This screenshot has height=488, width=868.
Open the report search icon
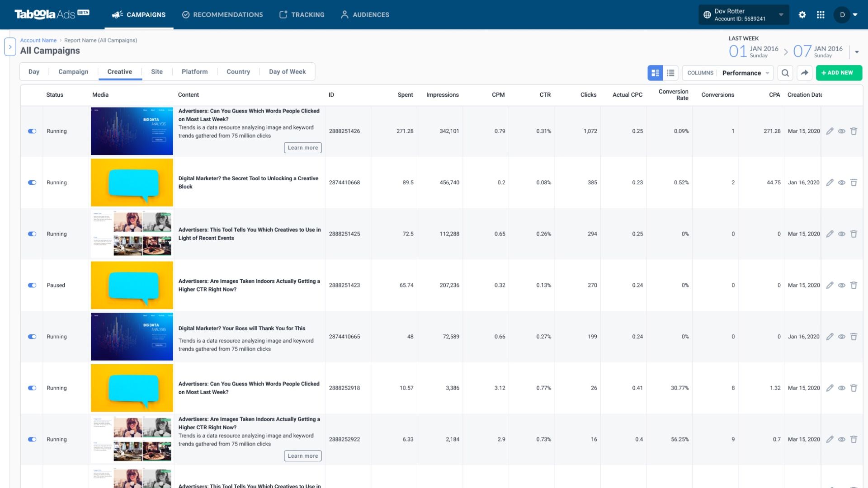(785, 73)
